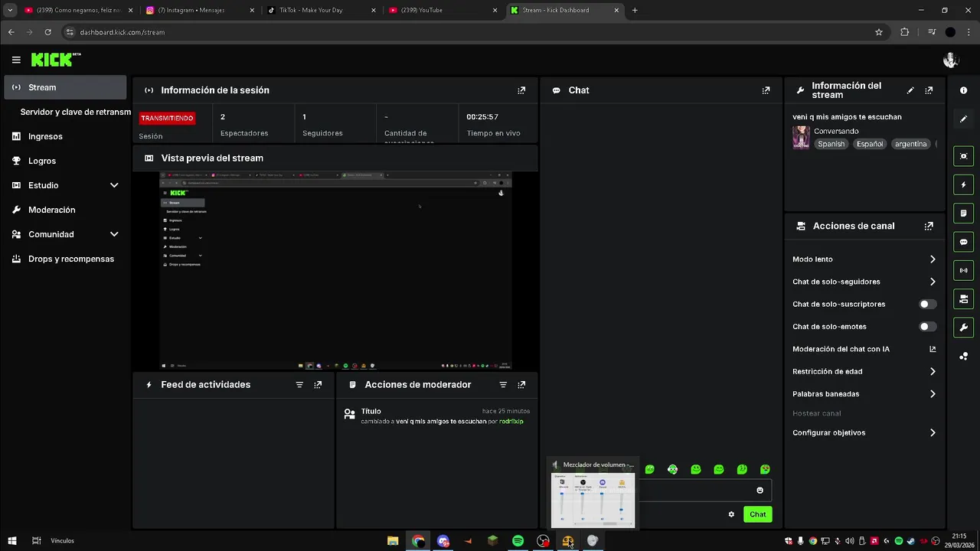Open the Chrome tab search dropdown
Screen dimensions: 980x551
[10, 10]
